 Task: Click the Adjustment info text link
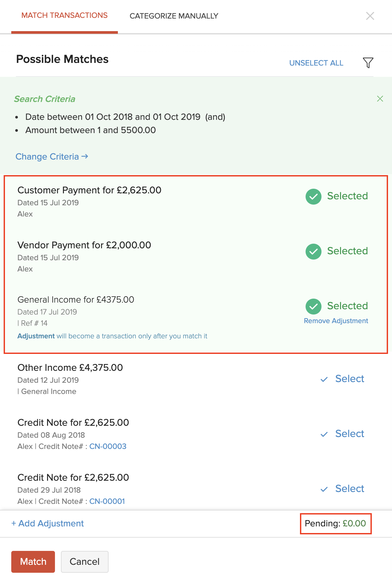pyautogui.click(x=36, y=336)
